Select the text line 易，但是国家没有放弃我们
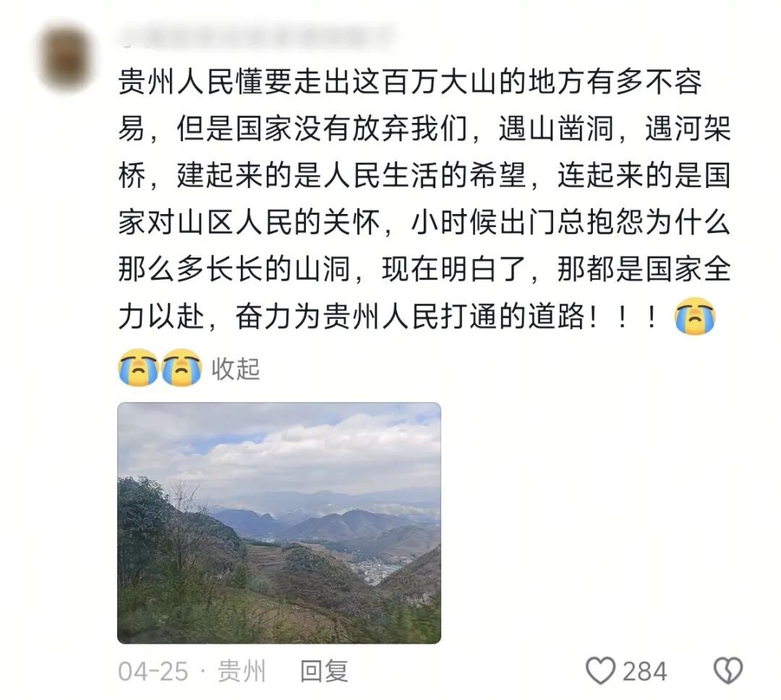 (292, 129)
